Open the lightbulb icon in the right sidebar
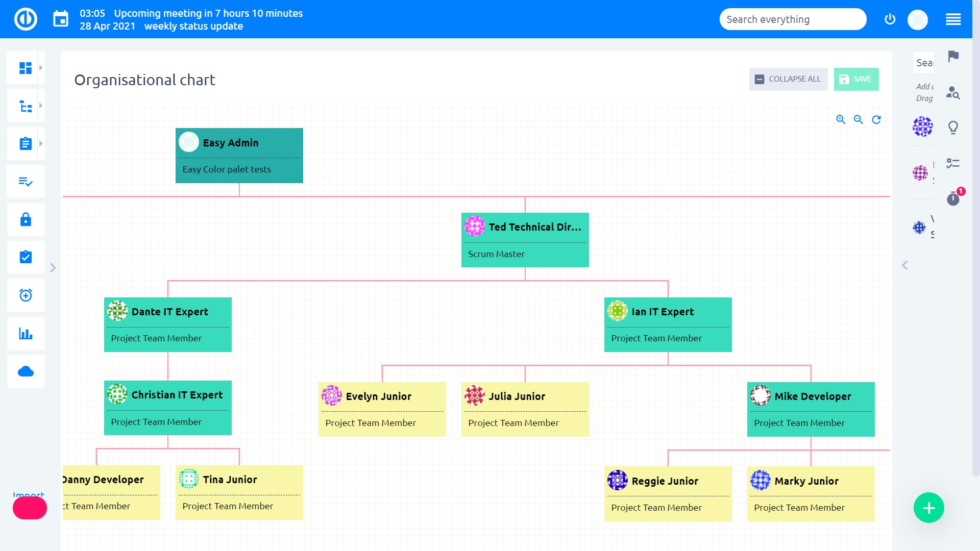Viewport: 980px width, 551px height. (953, 127)
